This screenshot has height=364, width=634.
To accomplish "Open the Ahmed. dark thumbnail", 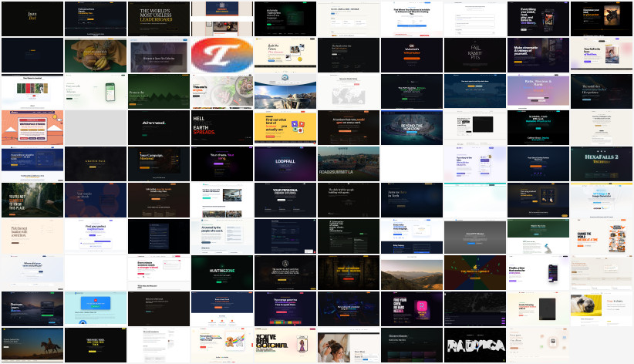I will click(x=159, y=128).
